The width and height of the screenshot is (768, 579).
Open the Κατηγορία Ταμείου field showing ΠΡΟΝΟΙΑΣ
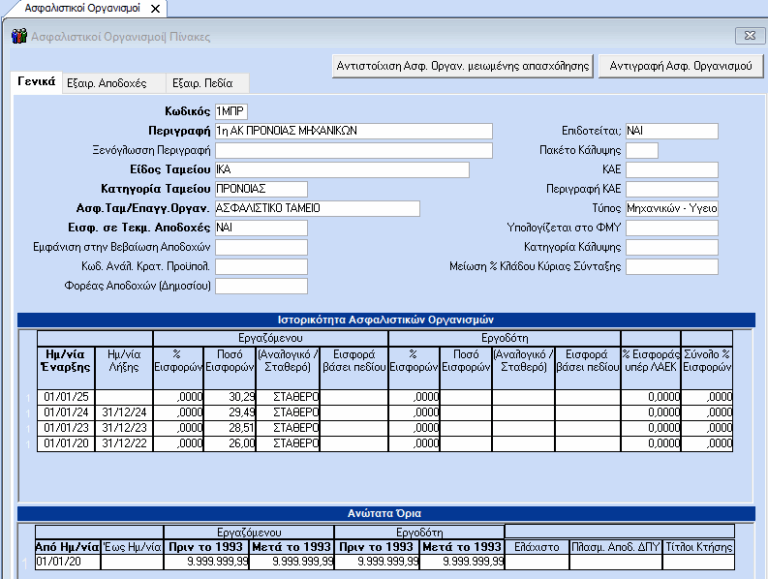click(x=261, y=189)
